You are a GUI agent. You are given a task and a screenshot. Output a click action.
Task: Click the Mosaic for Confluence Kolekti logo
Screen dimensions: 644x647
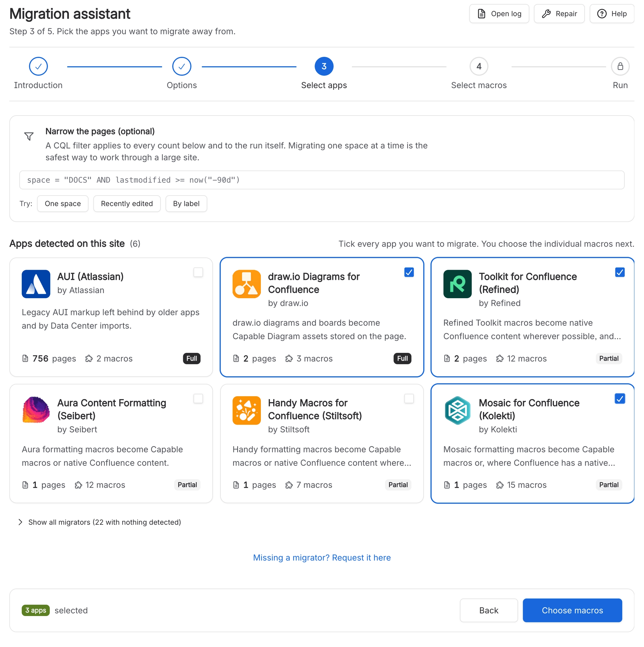[458, 410]
